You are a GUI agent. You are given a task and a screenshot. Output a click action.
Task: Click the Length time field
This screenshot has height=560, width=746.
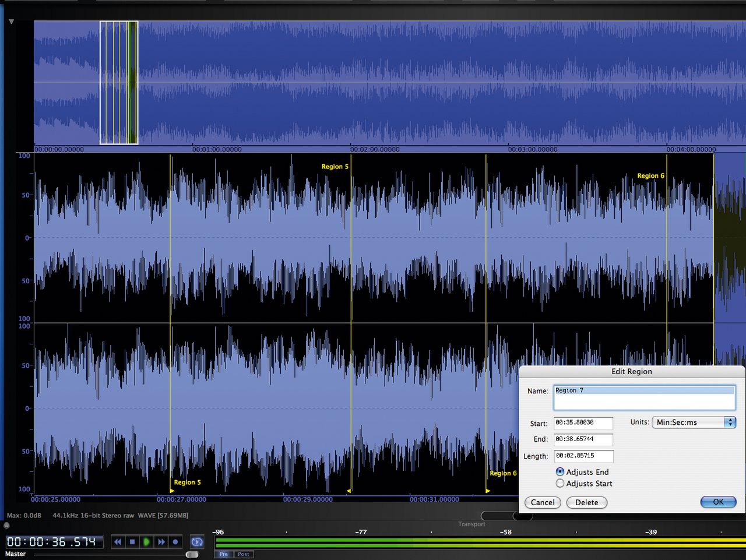tap(583, 456)
